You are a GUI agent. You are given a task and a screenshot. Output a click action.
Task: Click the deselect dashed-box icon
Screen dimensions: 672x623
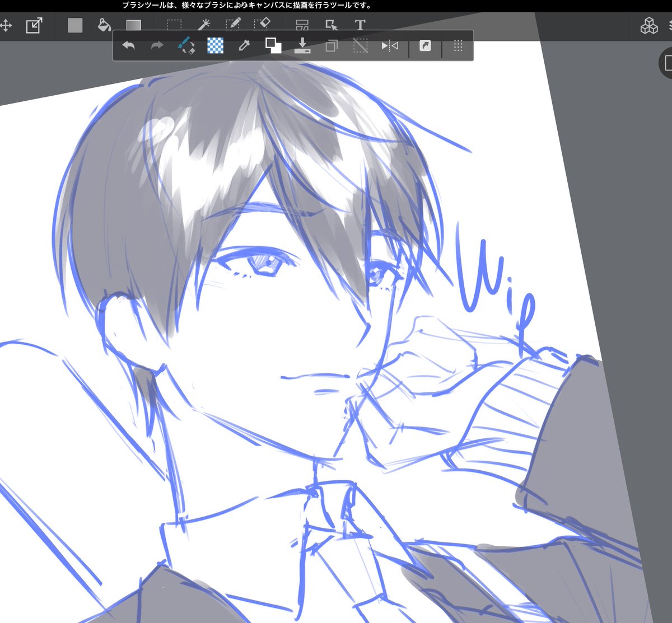coord(361,46)
